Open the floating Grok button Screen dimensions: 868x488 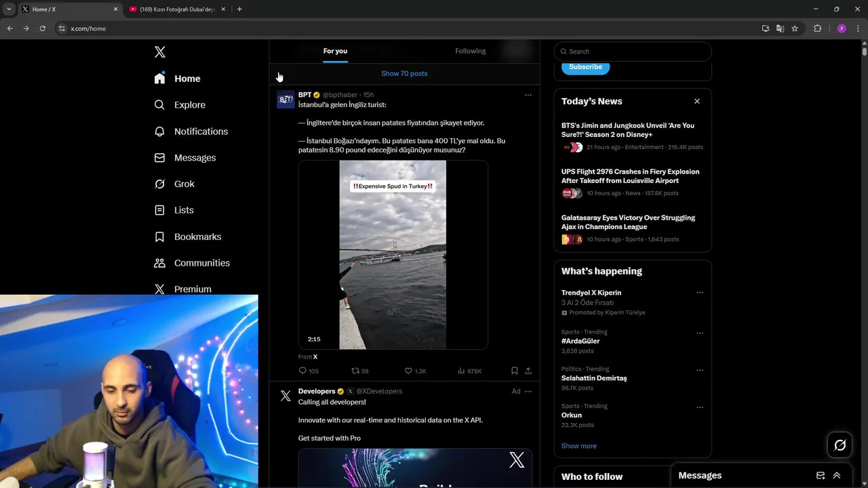[840, 445]
